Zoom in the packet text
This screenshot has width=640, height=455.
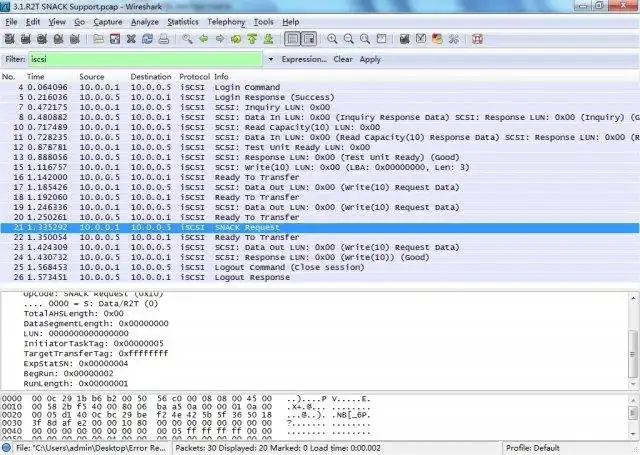click(x=332, y=39)
